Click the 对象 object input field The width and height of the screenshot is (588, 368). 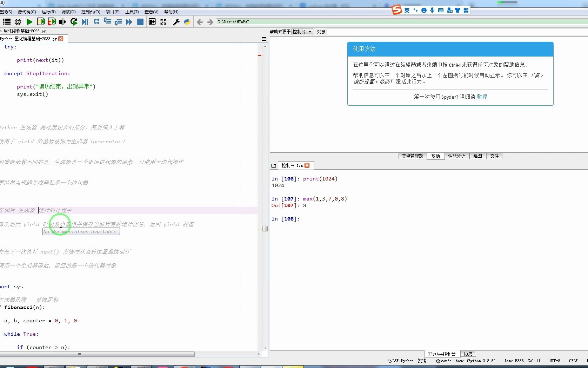[x=458, y=32]
